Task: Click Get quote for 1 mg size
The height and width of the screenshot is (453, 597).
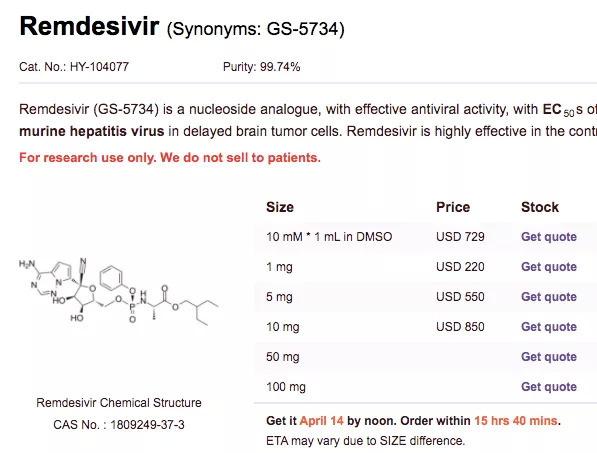Action: coord(549,267)
